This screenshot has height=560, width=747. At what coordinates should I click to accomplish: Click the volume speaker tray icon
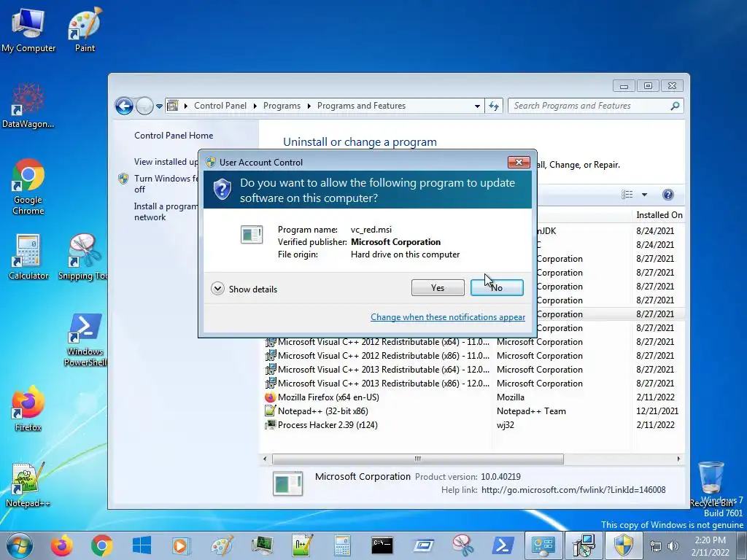point(673,546)
